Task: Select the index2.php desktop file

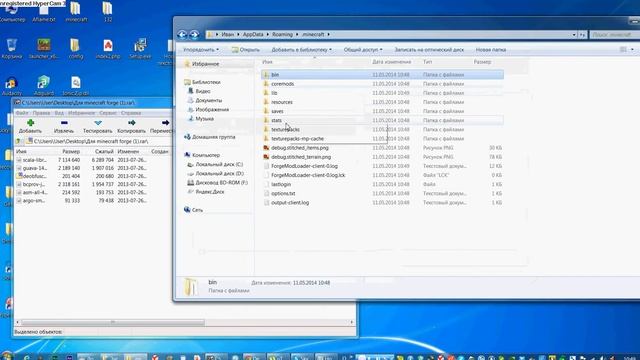Action: [x=108, y=49]
